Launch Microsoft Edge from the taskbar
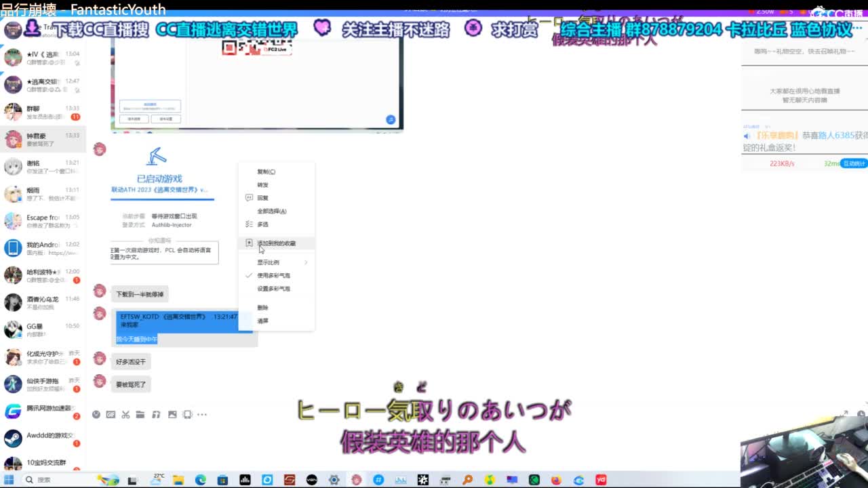 200,480
